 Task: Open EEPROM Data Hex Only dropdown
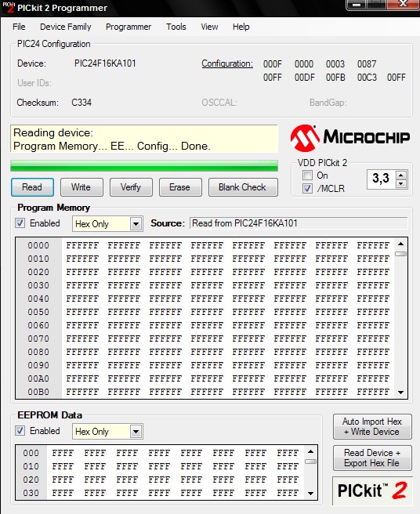pyautogui.click(x=107, y=432)
